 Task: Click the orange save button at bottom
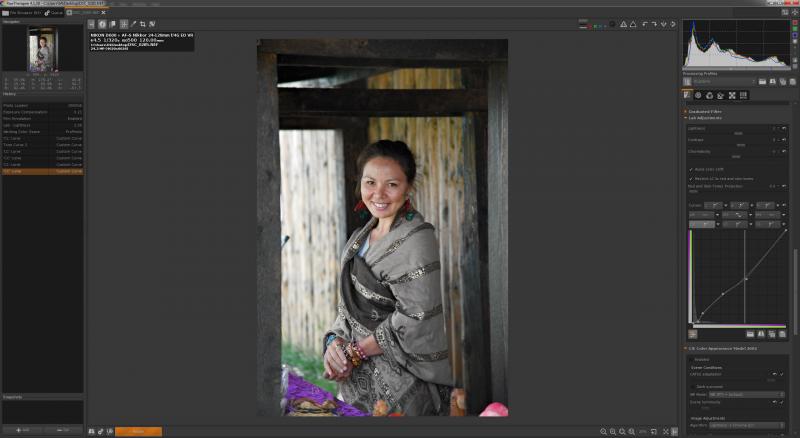(x=138, y=432)
